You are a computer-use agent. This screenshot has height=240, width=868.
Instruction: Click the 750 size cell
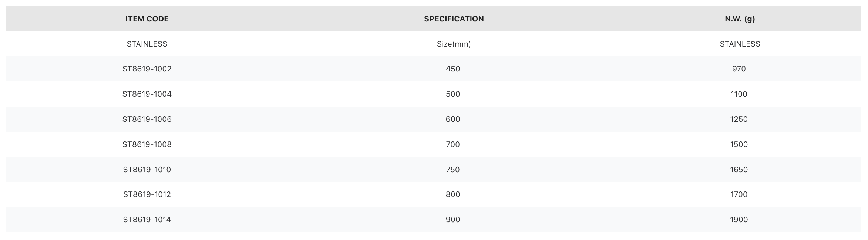pyautogui.click(x=453, y=170)
